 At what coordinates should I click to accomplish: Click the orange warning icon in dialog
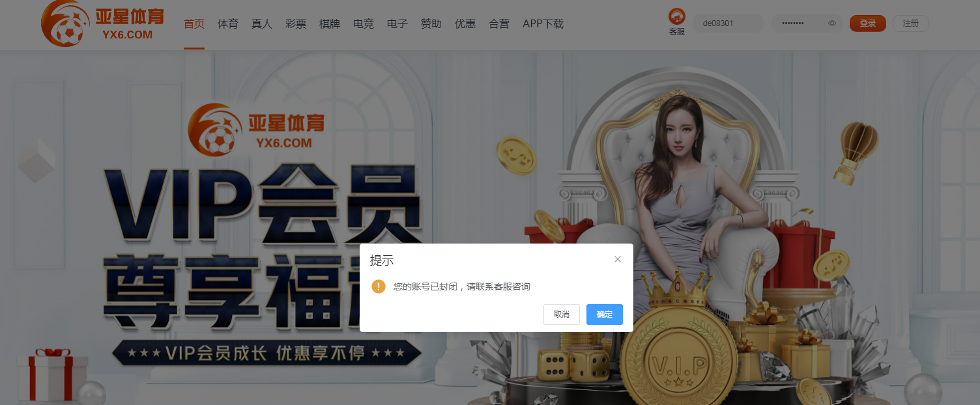coord(379,286)
